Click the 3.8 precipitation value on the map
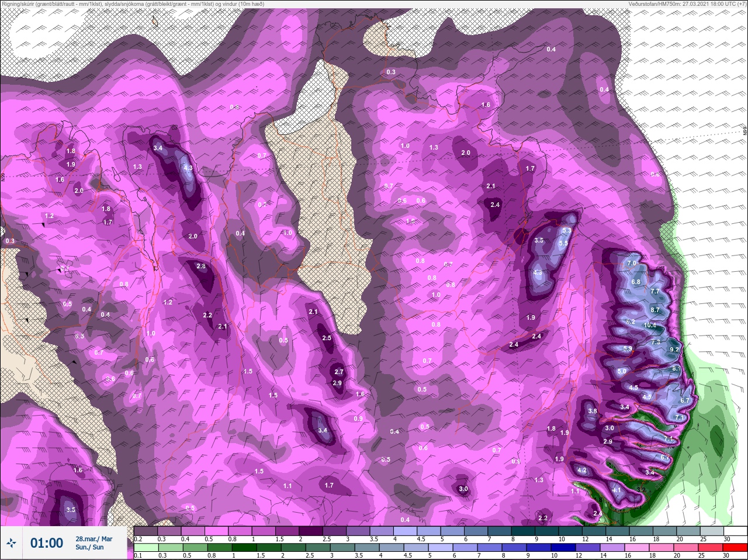The width and height of the screenshot is (748, 560). [x=593, y=411]
